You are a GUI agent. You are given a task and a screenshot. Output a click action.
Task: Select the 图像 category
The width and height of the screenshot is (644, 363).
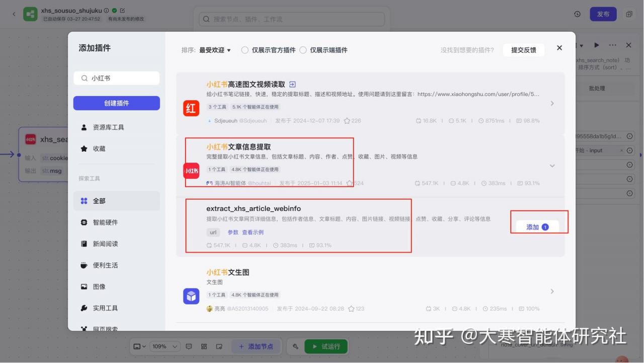coord(117,286)
